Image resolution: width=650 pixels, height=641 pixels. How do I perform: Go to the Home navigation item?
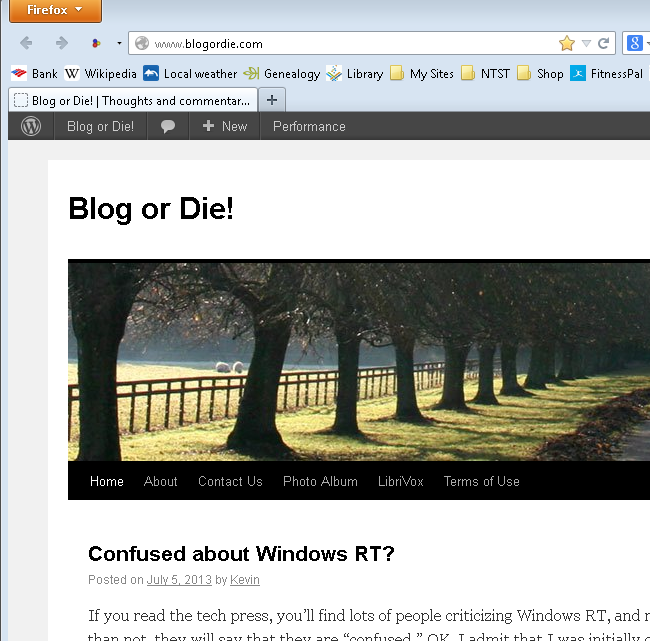point(107,481)
